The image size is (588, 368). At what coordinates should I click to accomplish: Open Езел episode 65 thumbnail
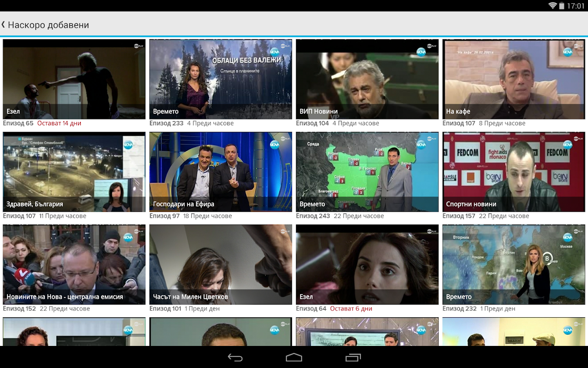click(74, 79)
